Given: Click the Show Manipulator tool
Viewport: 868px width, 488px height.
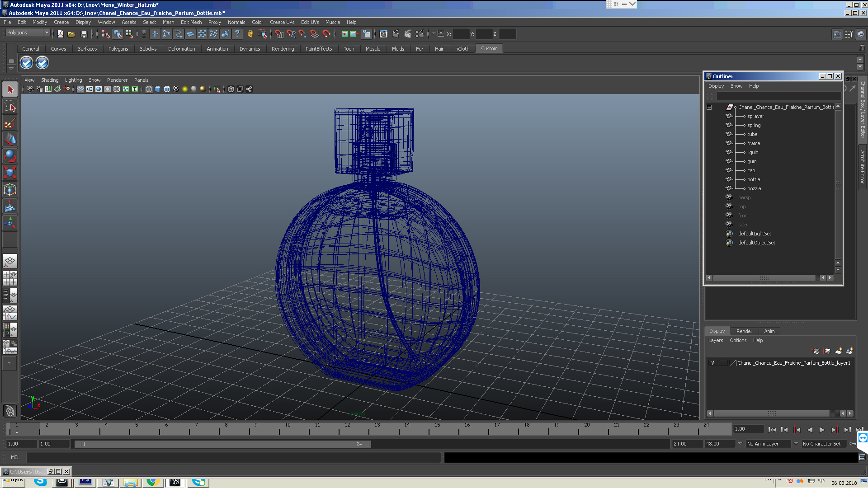Looking at the screenshot, I should pyautogui.click(x=10, y=223).
